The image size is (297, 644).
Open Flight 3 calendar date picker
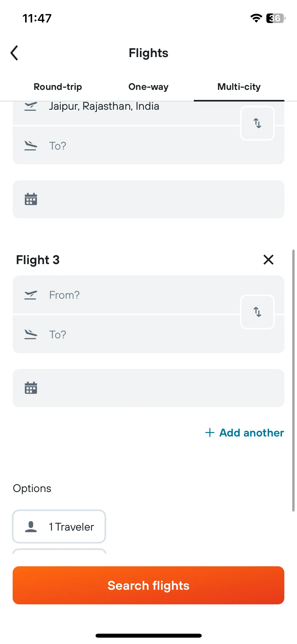tap(148, 388)
